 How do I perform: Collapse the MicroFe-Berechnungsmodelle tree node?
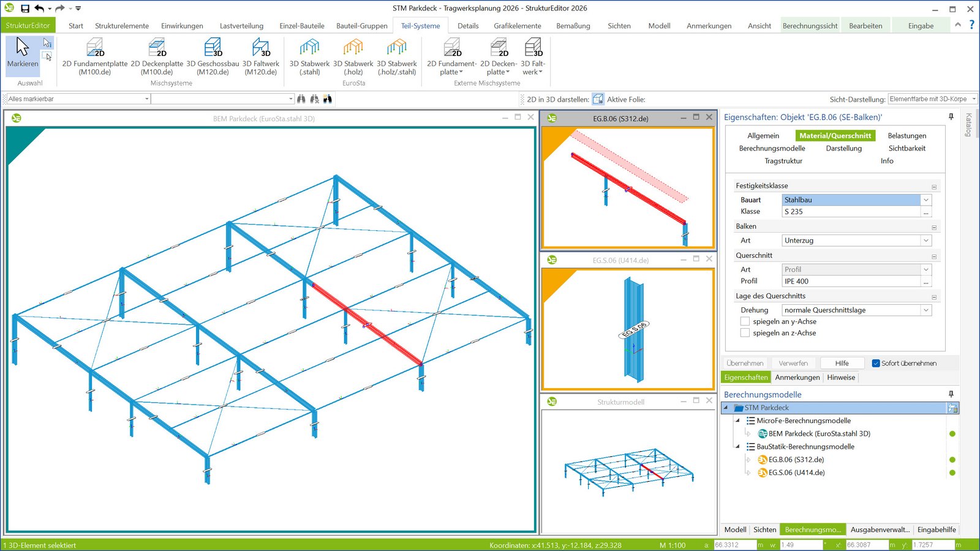[x=737, y=421]
